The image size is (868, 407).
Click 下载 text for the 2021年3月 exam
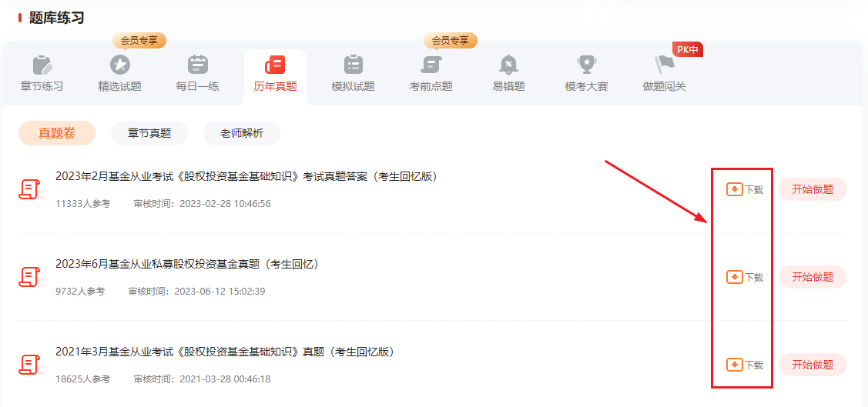753,365
